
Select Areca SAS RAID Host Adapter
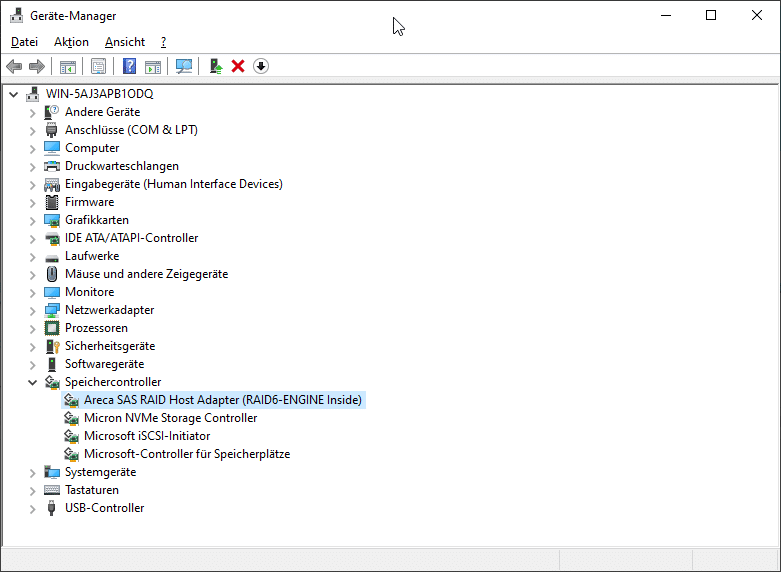(x=222, y=400)
